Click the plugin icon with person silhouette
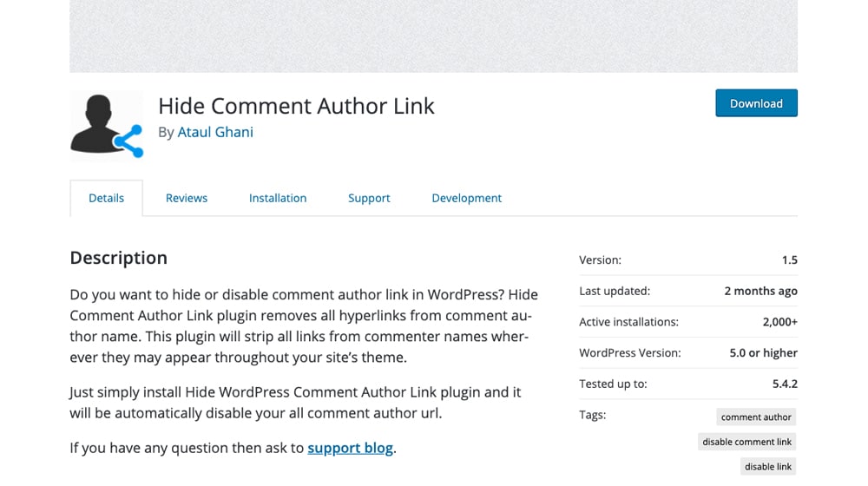 click(x=106, y=126)
